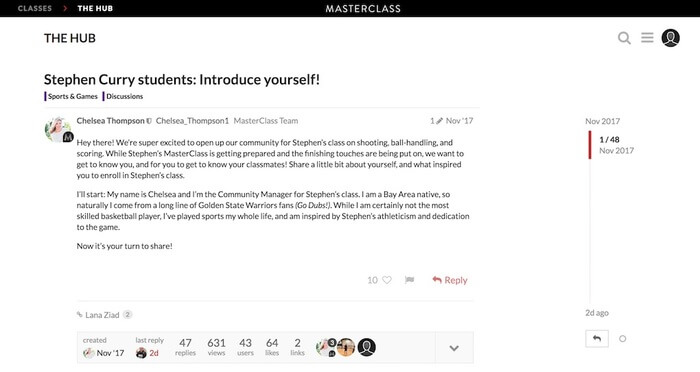Select THE HUB in top breadcrumb
Viewport: 700px width, 372px height.
click(x=95, y=8)
